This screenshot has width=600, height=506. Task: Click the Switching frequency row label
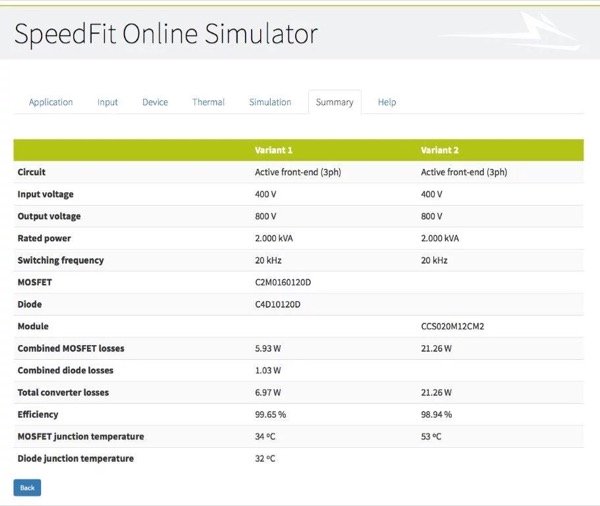coord(60,260)
